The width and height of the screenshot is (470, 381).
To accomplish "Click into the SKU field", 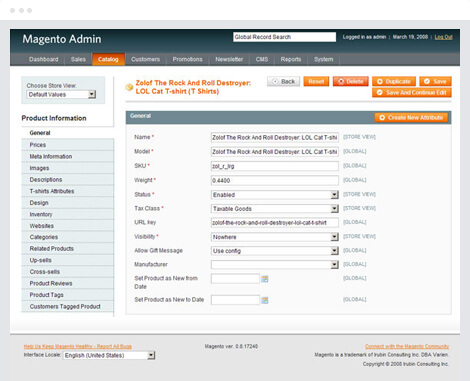I will click(x=275, y=166).
